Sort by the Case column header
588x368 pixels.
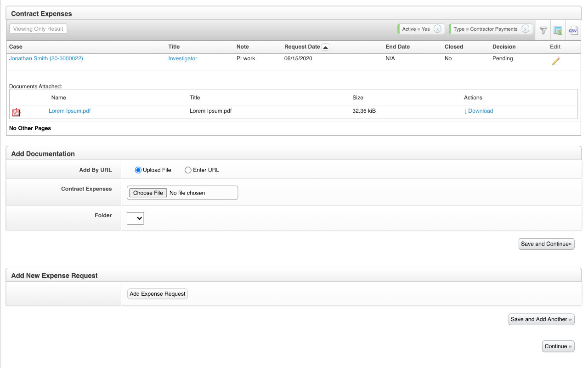click(16, 46)
